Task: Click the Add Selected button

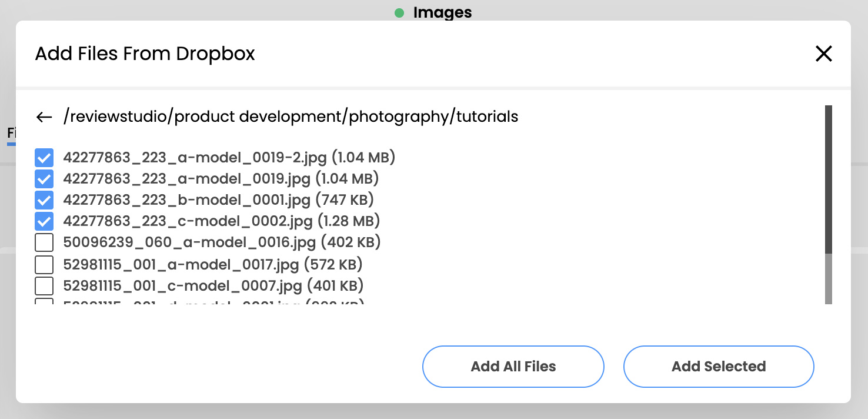Action: tap(718, 367)
